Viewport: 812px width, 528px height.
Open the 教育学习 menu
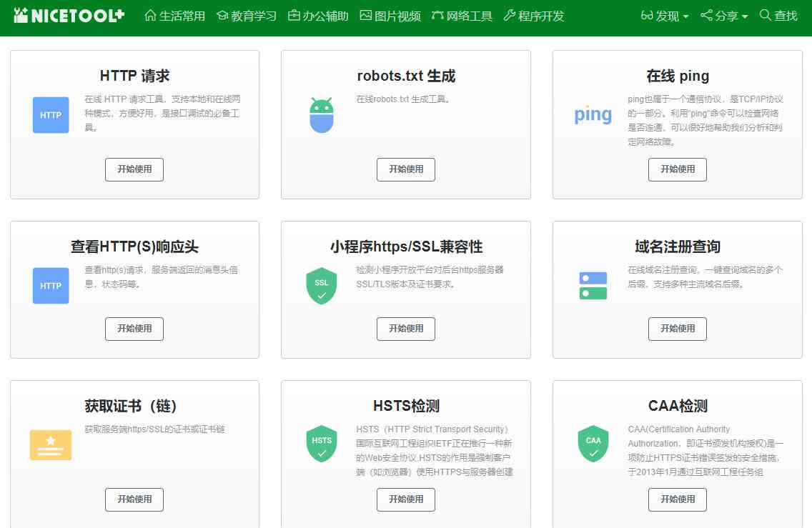click(247, 16)
